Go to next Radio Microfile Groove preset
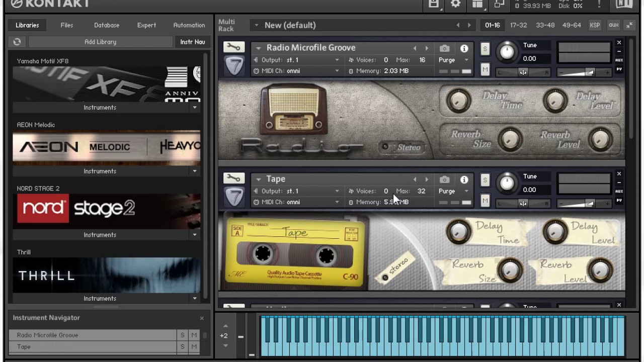The image size is (644, 362). tap(427, 48)
